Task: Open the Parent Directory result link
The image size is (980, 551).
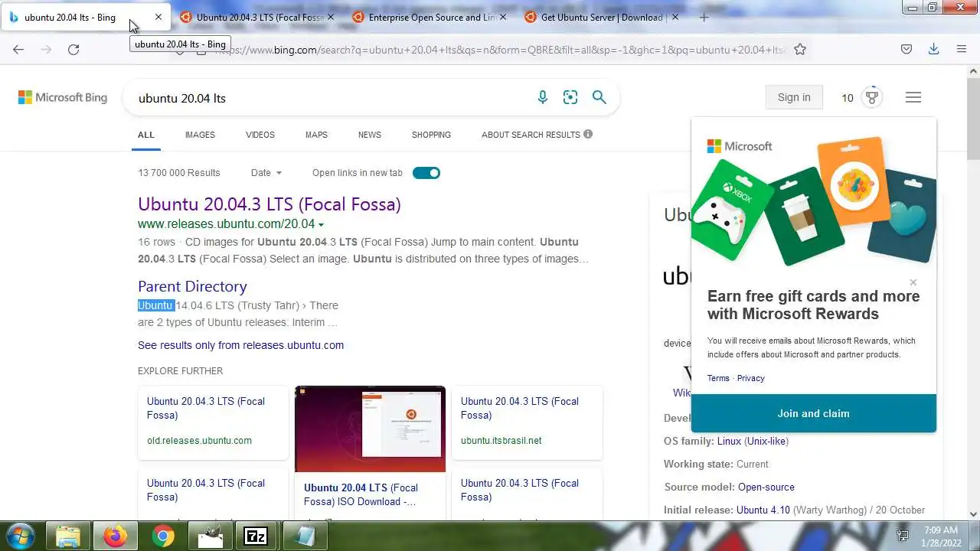Action: pyautogui.click(x=192, y=286)
